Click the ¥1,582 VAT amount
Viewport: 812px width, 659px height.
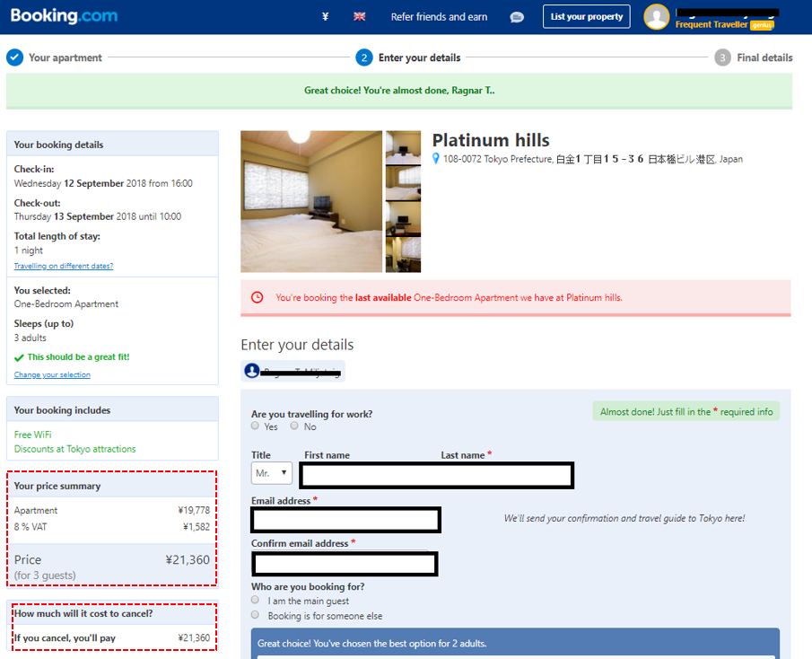pyautogui.click(x=196, y=527)
